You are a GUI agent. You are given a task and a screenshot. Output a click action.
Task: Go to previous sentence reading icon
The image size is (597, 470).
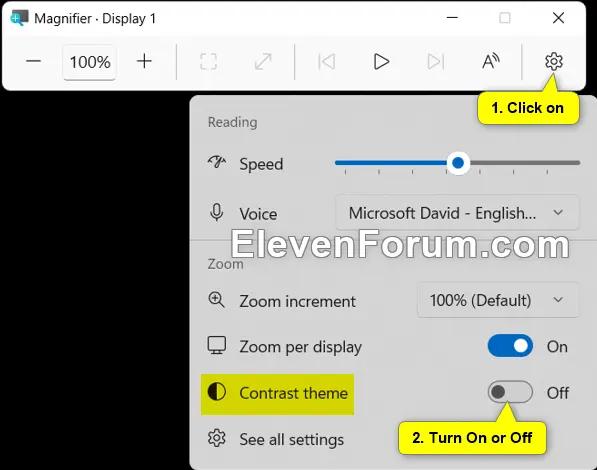(326, 61)
